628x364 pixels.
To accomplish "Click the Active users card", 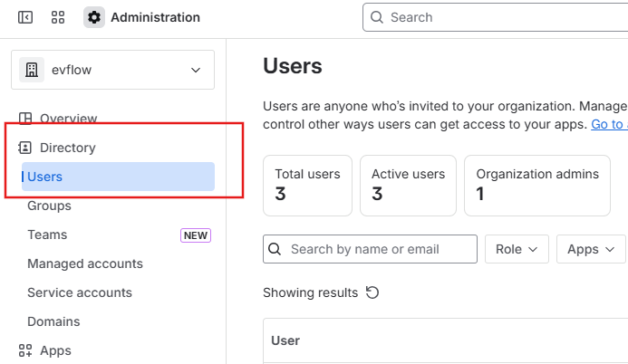I will coord(408,186).
